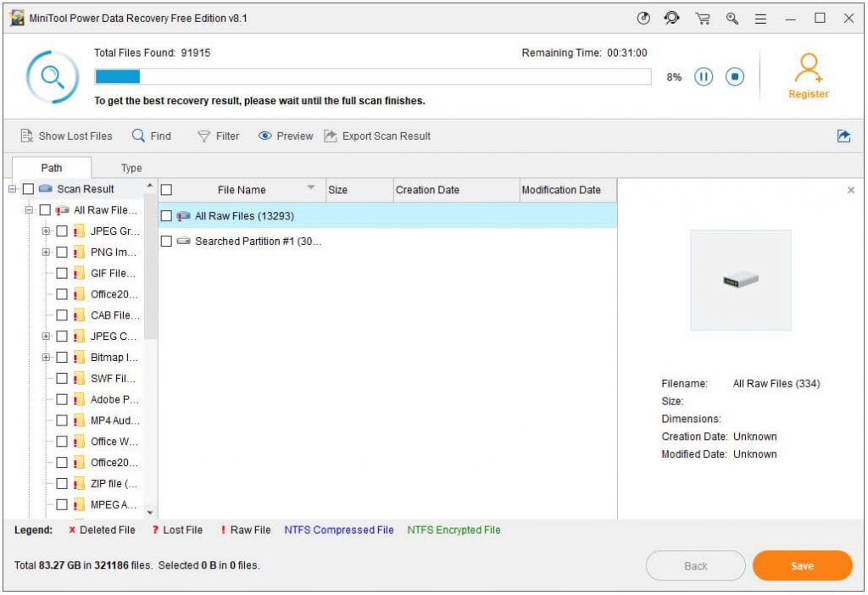The image size is (868, 595).
Task: Click the Searched Partition #1 drive icon
Action: [x=183, y=242]
